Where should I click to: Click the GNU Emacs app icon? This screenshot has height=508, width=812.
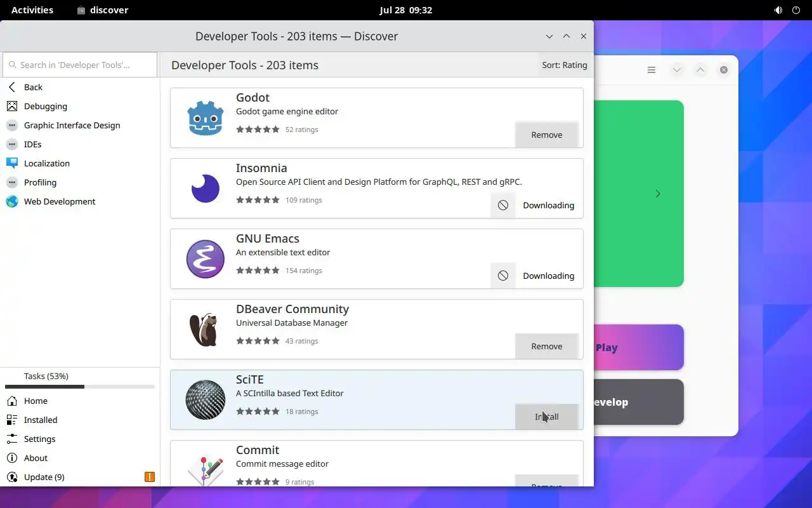click(x=206, y=259)
